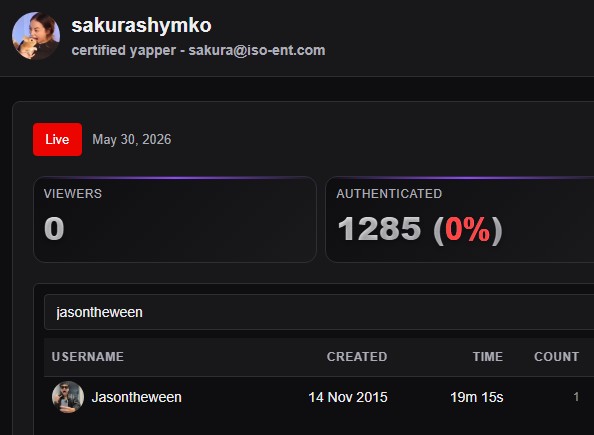Focus the search field containing jasontheween
The height and width of the screenshot is (435, 594).
pyautogui.click(x=319, y=312)
